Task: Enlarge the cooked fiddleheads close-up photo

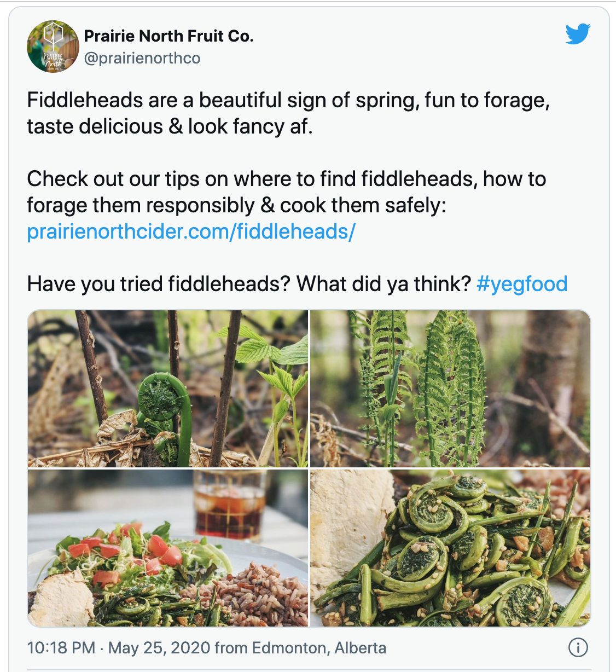Action: point(450,548)
